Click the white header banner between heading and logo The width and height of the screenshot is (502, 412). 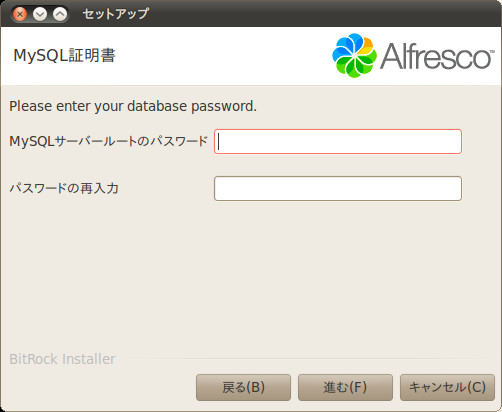click(x=223, y=55)
